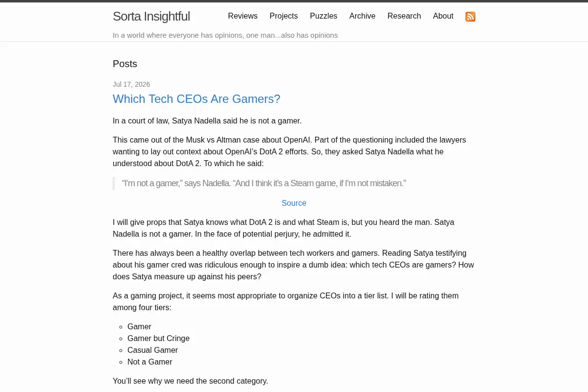Click the Posts heading
Viewport: 588px width, 392px height.
(125, 64)
